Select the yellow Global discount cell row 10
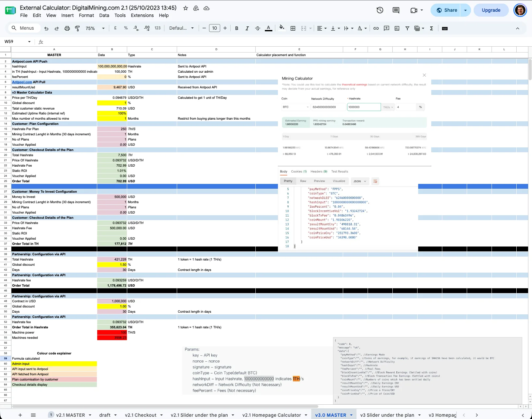Viewport: 532px width, 419px height. tap(112, 103)
